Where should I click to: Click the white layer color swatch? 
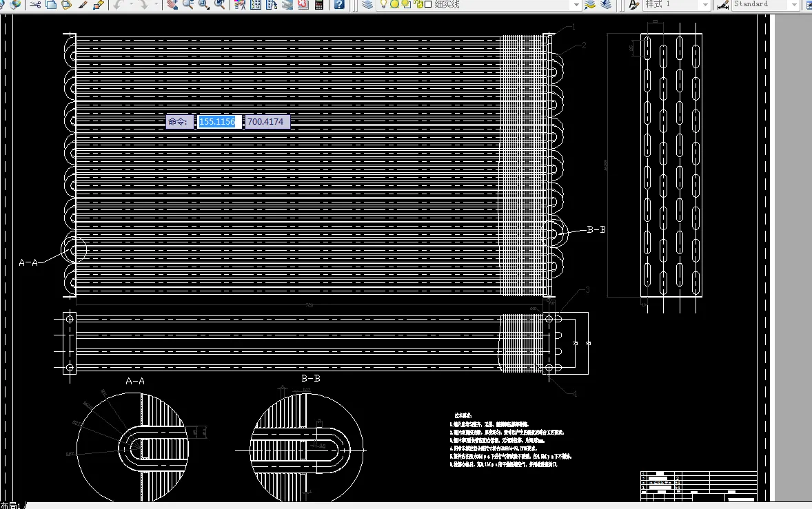[x=428, y=4]
